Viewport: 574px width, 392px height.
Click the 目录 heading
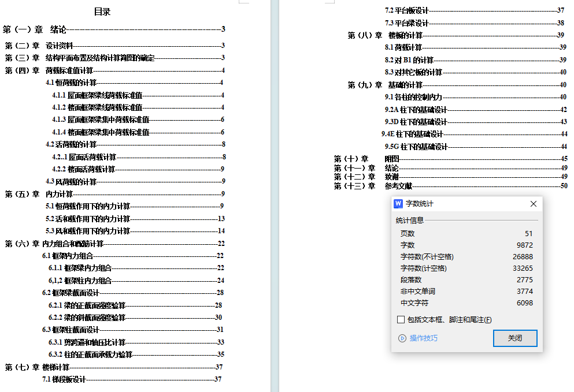point(102,12)
